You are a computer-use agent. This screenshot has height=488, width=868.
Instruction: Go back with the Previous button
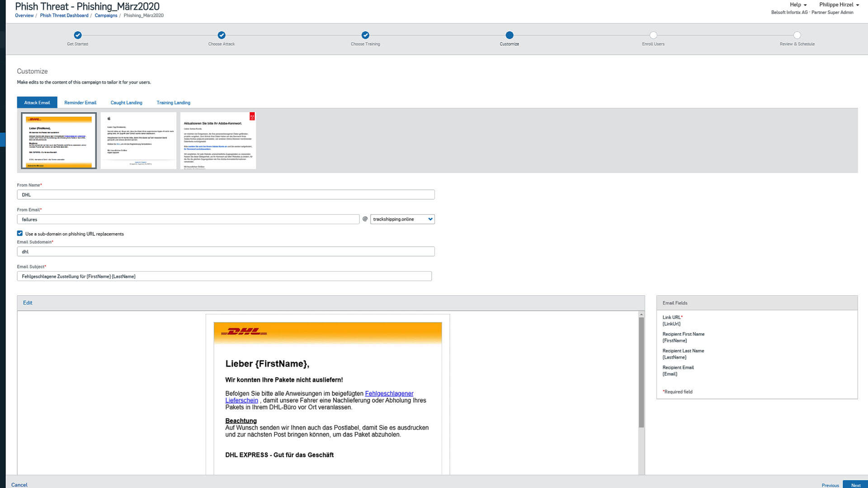830,485
